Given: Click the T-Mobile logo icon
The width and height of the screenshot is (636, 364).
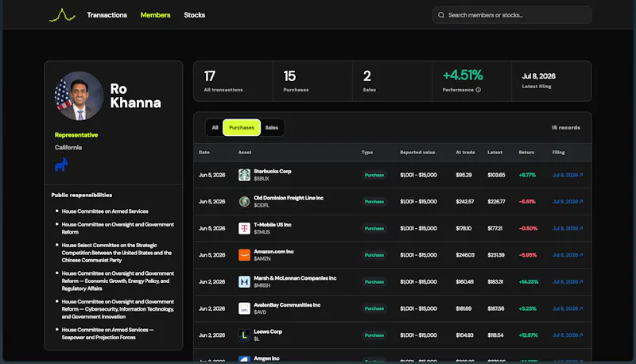Looking at the screenshot, I should point(244,228).
